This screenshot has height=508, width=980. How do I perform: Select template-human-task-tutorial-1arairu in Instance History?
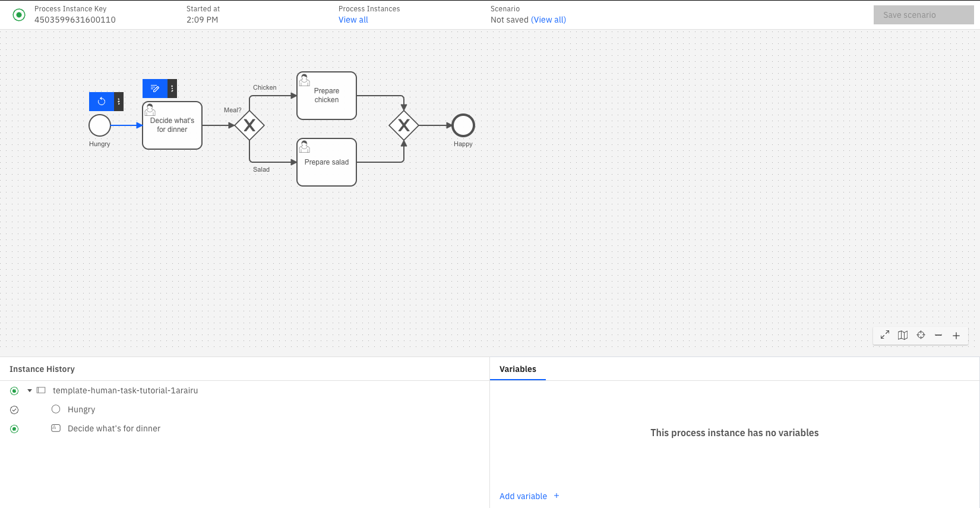pos(125,390)
